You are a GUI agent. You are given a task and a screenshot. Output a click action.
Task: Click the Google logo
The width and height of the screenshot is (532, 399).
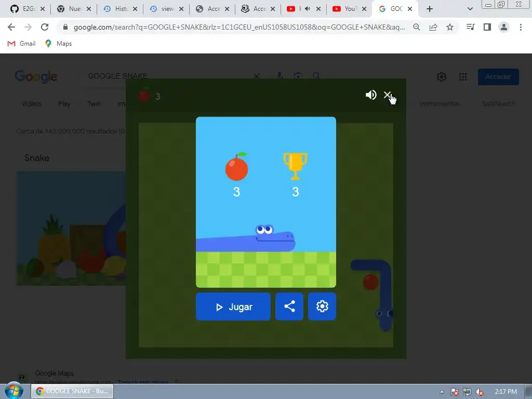[x=36, y=77]
